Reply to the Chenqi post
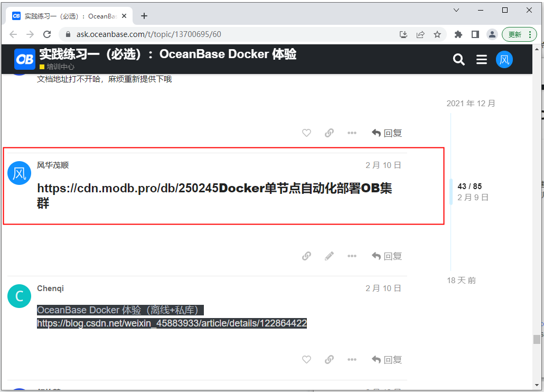This screenshot has width=544, height=392. pos(387,359)
